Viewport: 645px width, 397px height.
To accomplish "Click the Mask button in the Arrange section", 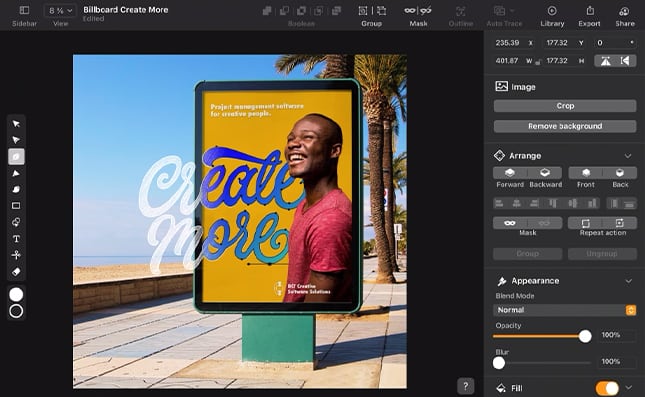I will click(510, 223).
